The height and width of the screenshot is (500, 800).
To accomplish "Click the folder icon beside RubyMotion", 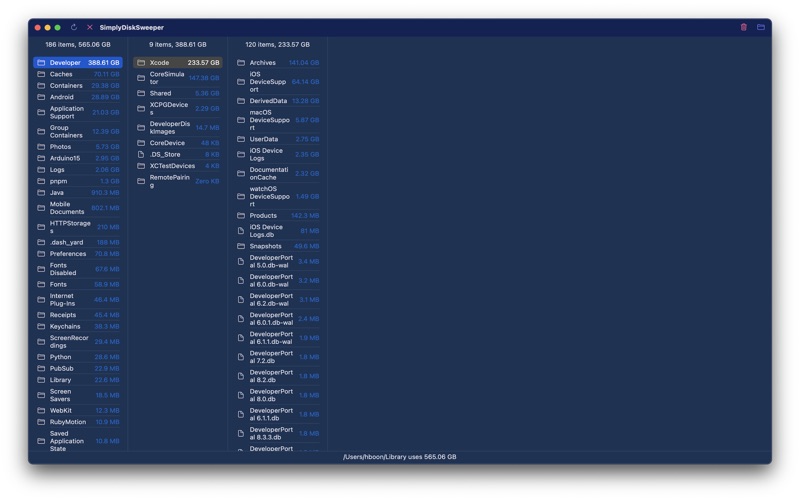I will click(41, 422).
